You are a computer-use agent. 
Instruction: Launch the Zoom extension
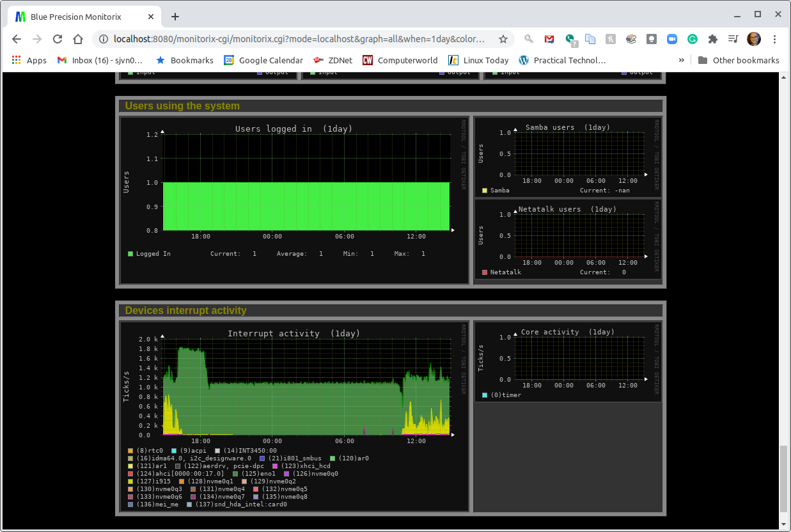672,39
